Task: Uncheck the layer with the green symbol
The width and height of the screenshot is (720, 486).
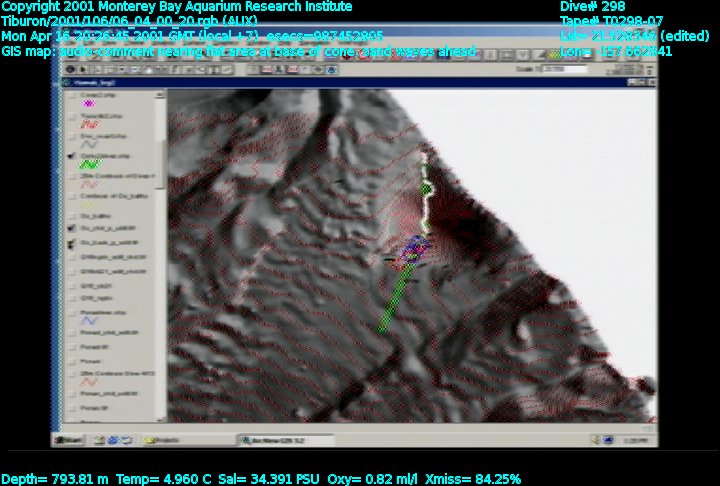Action: [x=69, y=157]
